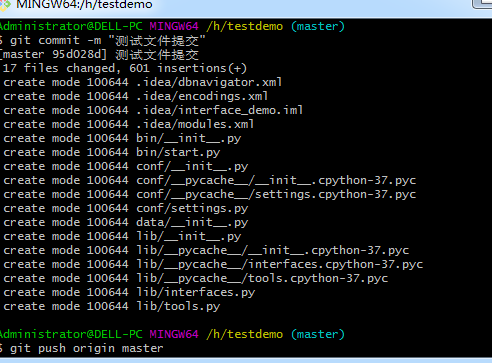Click the .idea/modules.xml line
Screen dimensions: 492x363
(129, 125)
